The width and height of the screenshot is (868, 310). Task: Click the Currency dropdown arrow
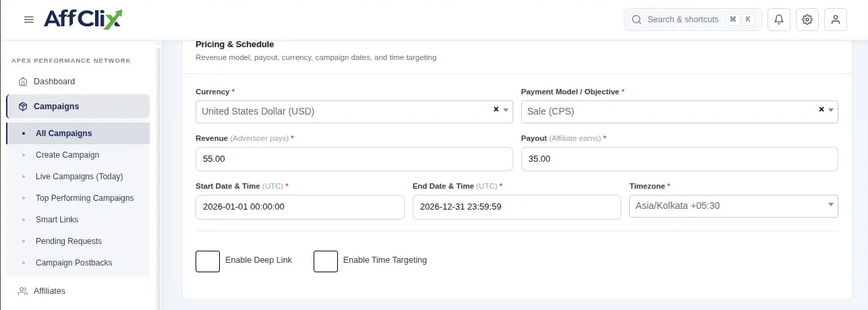coord(506,111)
